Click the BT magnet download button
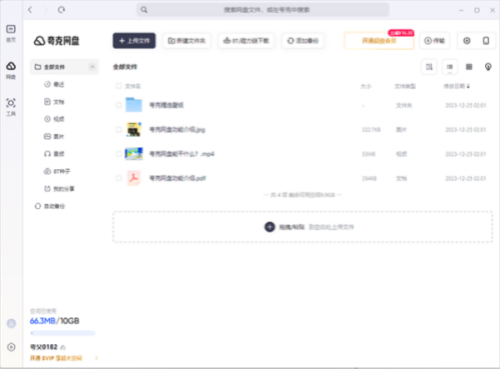500x369 pixels. pos(246,41)
